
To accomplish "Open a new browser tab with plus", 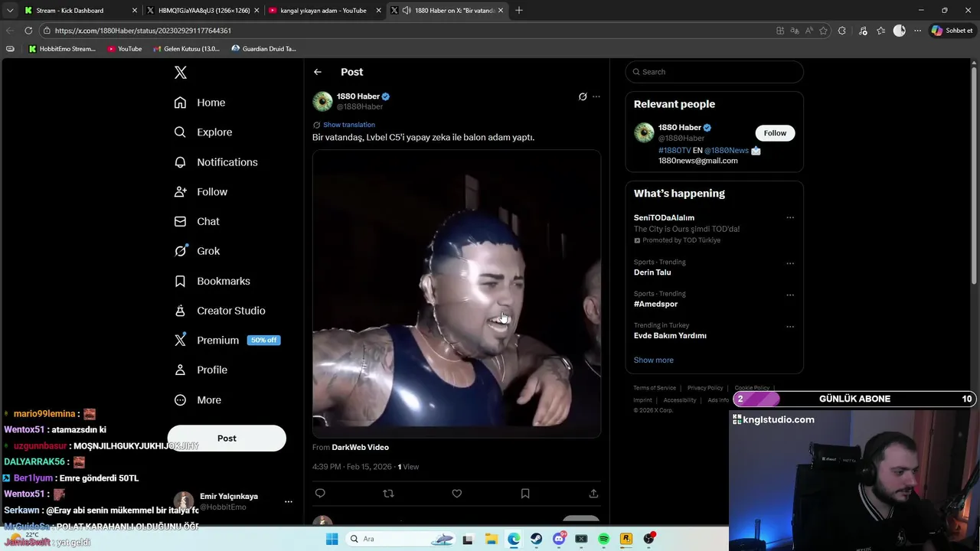I will (519, 11).
